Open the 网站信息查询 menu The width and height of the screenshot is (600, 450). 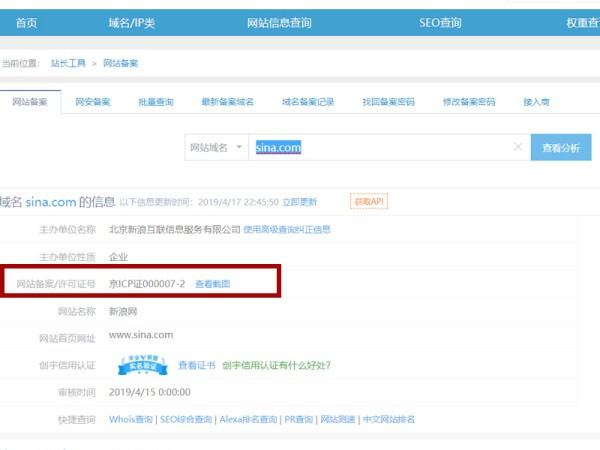[279, 23]
